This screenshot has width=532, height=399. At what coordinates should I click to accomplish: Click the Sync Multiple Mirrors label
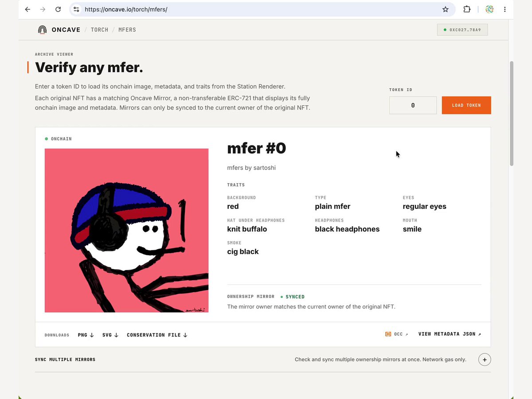point(65,360)
